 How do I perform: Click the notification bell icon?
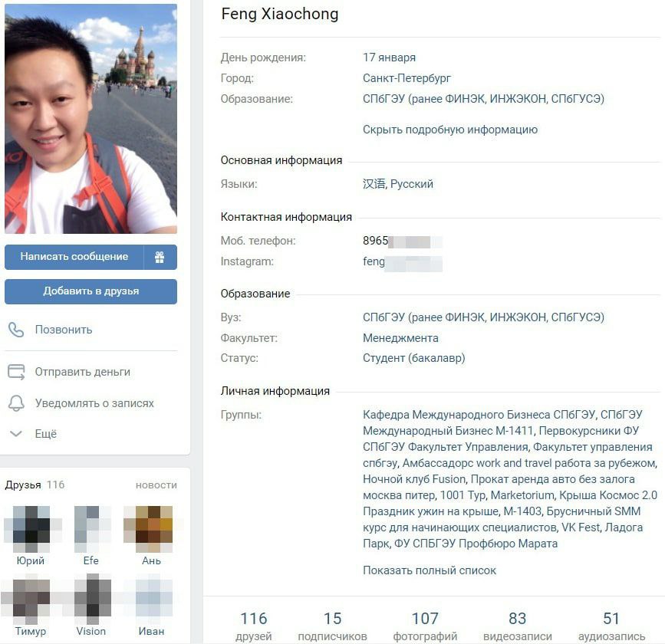[x=17, y=403]
